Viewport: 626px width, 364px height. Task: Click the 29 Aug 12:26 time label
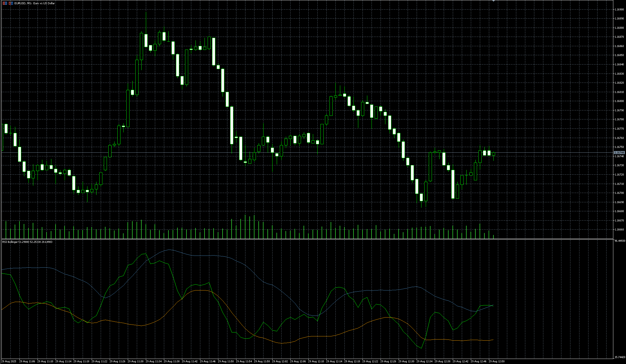tap(388, 361)
